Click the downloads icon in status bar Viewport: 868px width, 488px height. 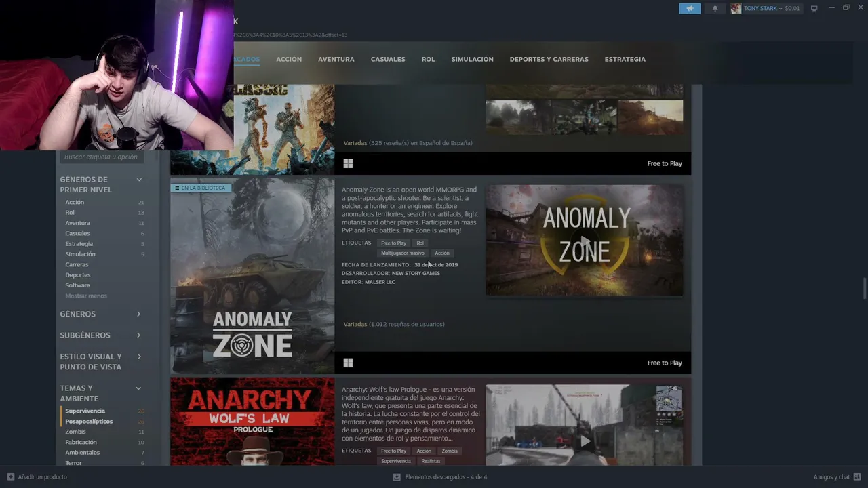point(397,476)
